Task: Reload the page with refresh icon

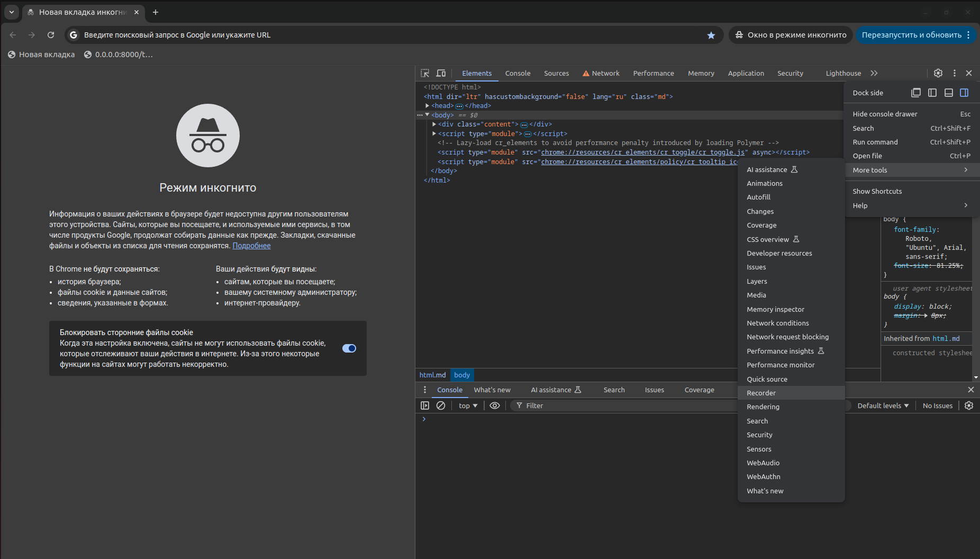Action: point(51,35)
